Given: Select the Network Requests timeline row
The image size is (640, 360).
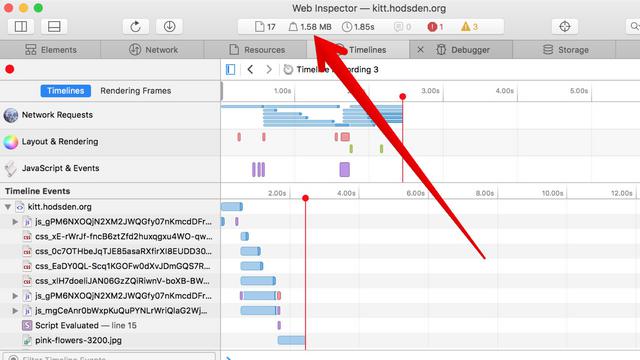Looking at the screenshot, I should (110, 115).
